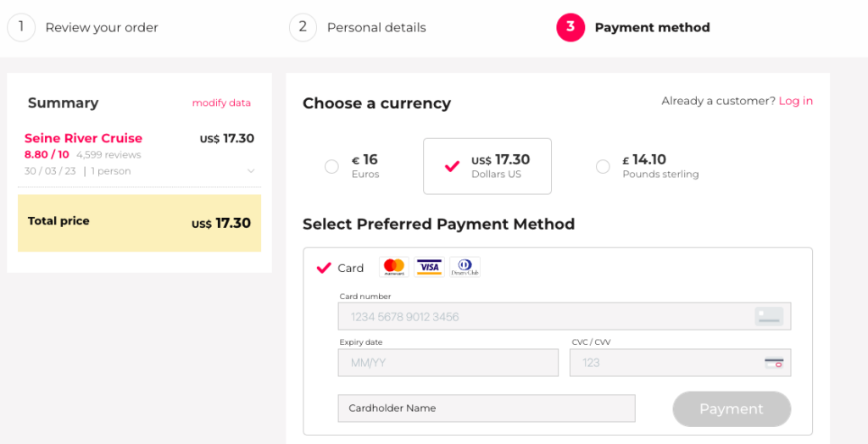Click the Log in link
Screen dimensions: 868x444
click(x=795, y=101)
